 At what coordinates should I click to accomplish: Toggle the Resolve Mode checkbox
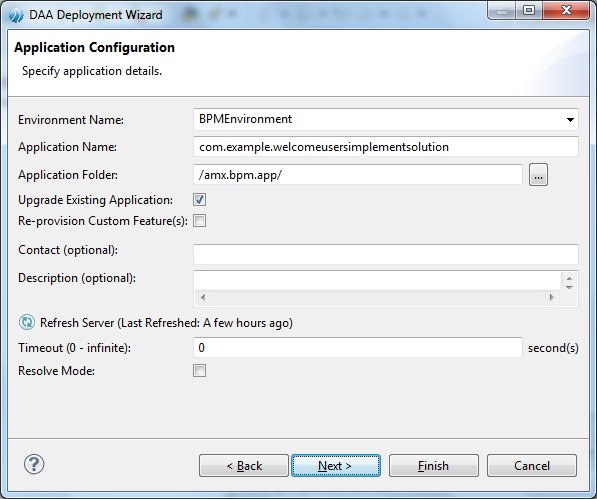pyautogui.click(x=200, y=370)
